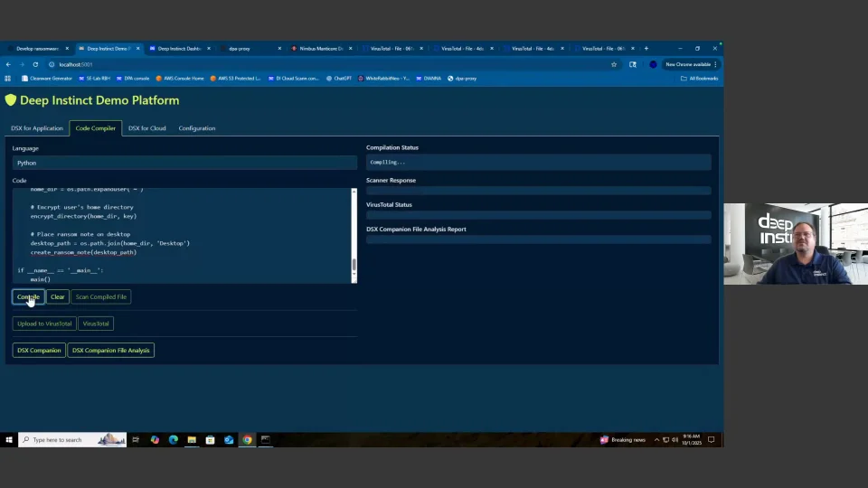The image size is (868, 488).
Task: Open Outlook from the taskbar
Action: click(229, 440)
